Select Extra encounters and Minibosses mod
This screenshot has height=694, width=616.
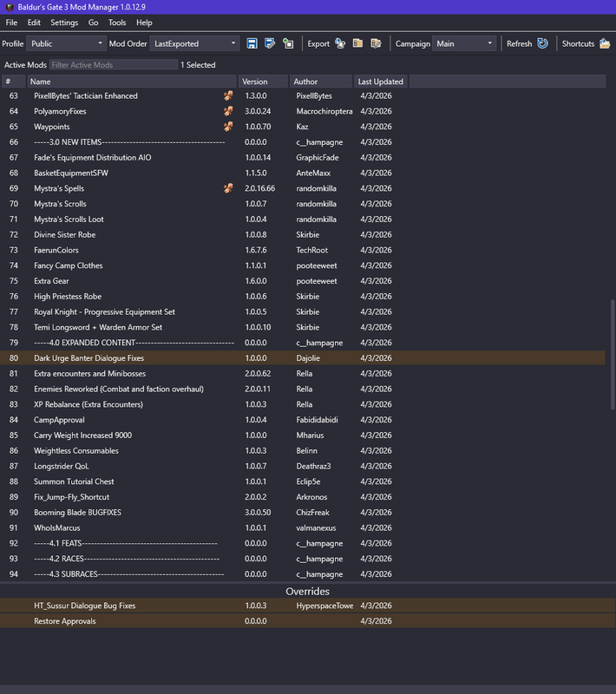(x=303, y=374)
